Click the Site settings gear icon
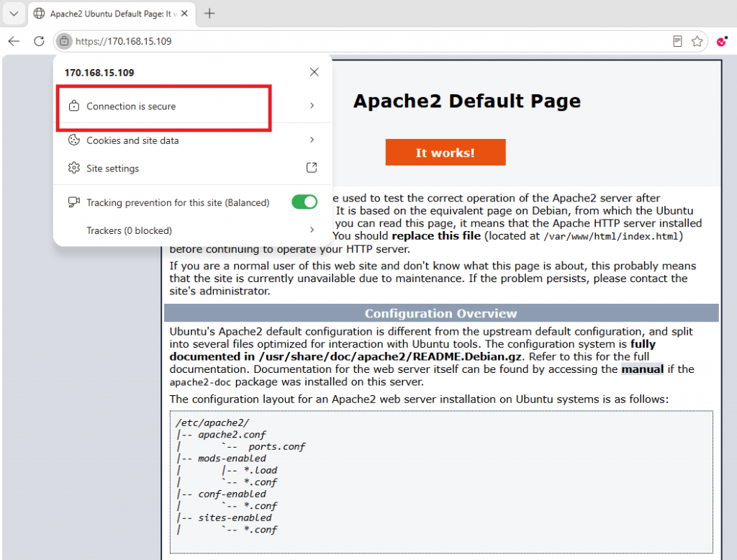The width and height of the screenshot is (737, 560). click(74, 168)
